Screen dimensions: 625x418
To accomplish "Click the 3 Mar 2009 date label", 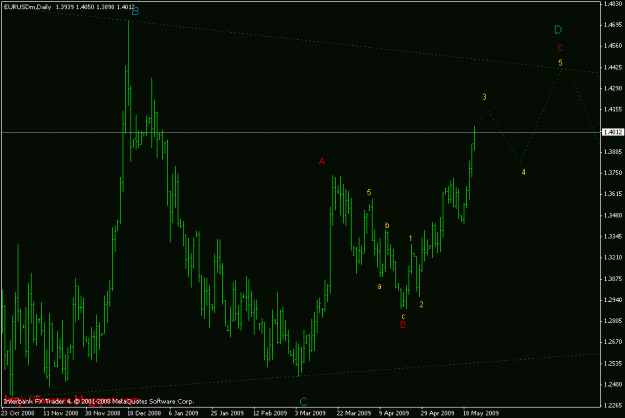I will (310, 413).
